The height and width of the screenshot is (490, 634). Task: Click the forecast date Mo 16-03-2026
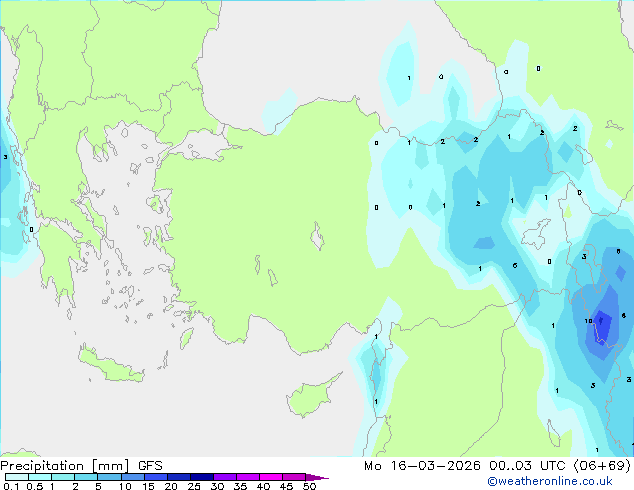[x=422, y=466]
